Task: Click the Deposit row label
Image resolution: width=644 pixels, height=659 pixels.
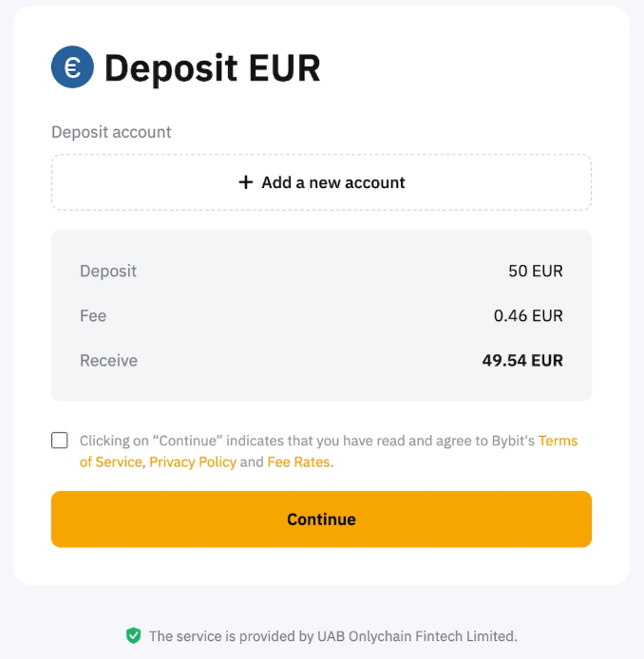Action: tap(108, 272)
